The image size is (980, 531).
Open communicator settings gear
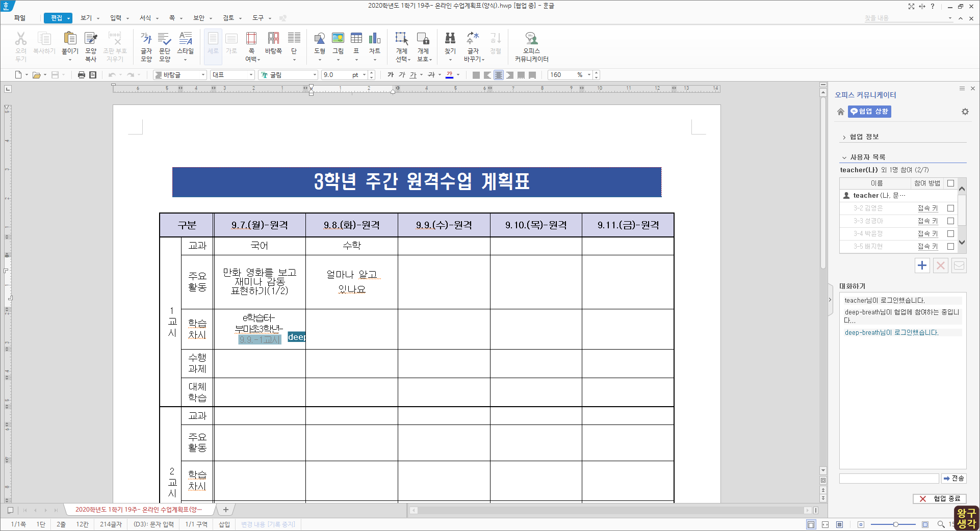[x=965, y=112]
